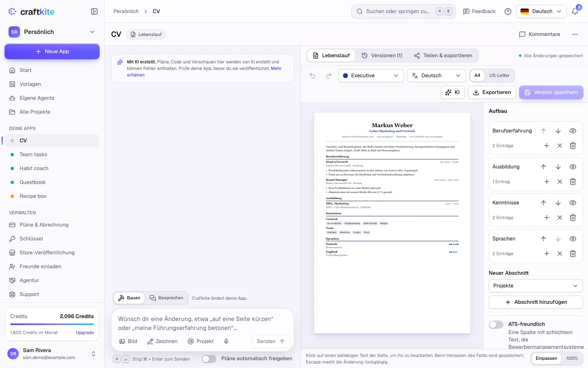This screenshot has height=368, width=588.
Task: Toggle Pläne automatisch freigeben
Action: 209,359
